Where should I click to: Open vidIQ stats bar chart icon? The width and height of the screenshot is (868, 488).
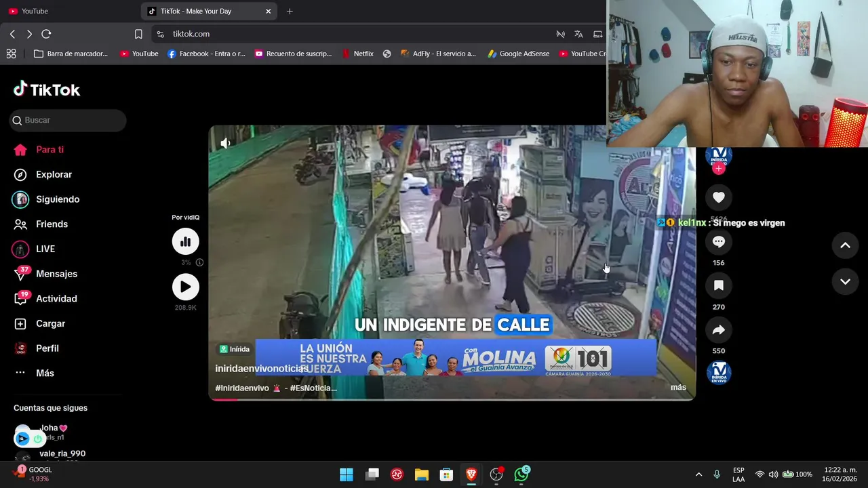[185, 241]
